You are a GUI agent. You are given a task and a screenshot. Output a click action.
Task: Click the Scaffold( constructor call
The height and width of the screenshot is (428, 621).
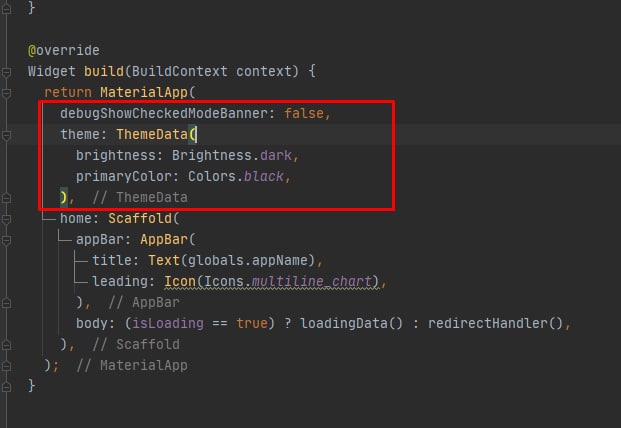(144, 219)
